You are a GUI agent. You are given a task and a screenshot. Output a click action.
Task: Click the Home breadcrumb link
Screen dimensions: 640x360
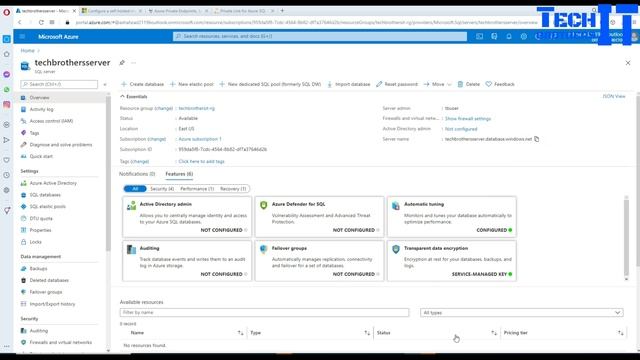point(27,51)
